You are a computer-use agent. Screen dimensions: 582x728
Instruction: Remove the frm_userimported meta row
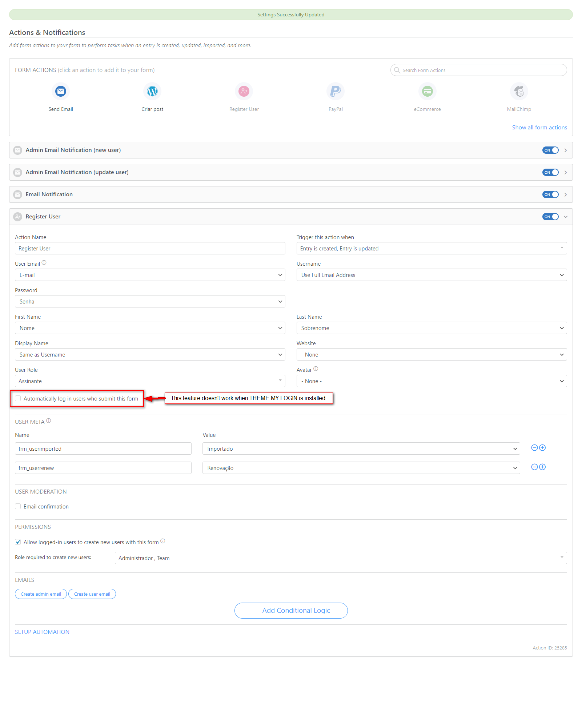534,448
